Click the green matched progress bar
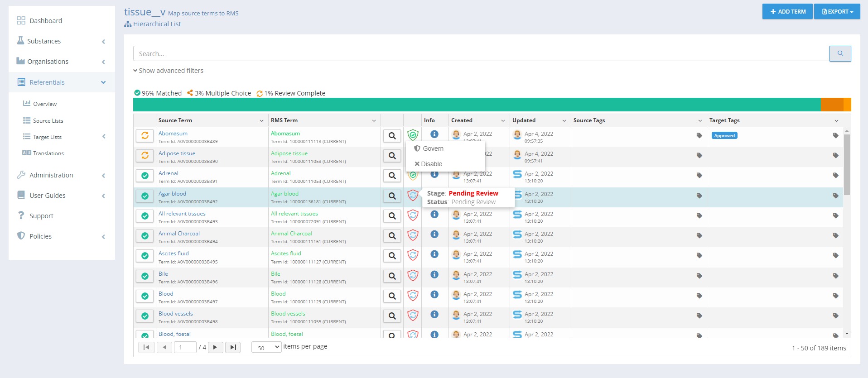This screenshot has height=378, width=868. [x=476, y=105]
